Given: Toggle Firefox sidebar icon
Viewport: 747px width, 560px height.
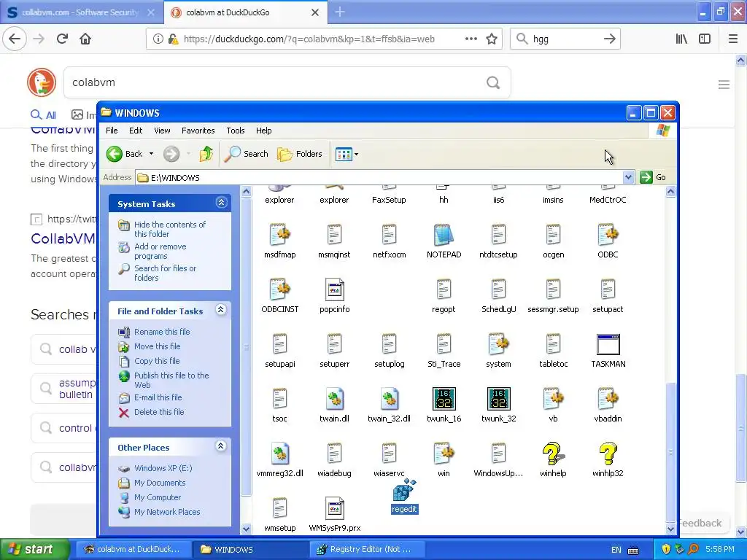Looking at the screenshot, I should (705, 39).
